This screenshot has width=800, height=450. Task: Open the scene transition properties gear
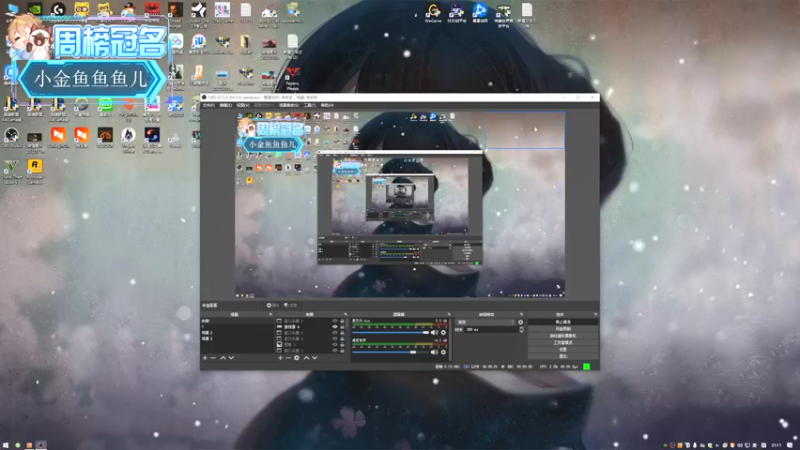[520, 322]
